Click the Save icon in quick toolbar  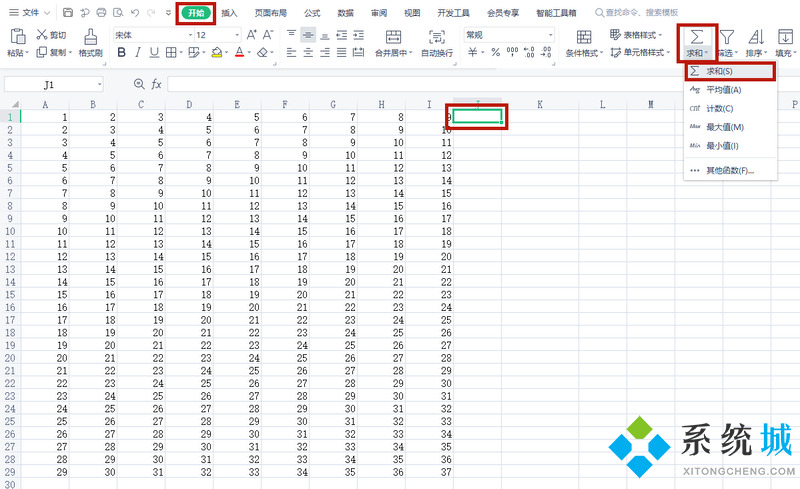pyautogui.click(x=67, y=13)
